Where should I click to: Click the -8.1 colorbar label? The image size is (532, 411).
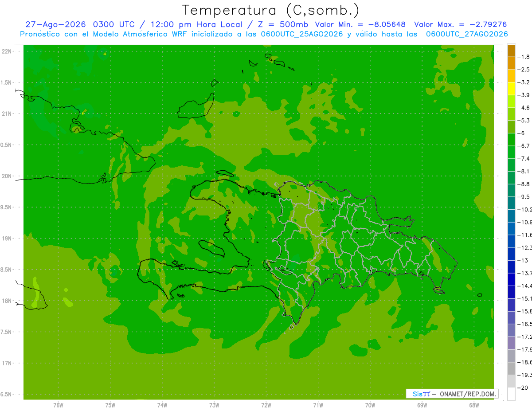524,171
